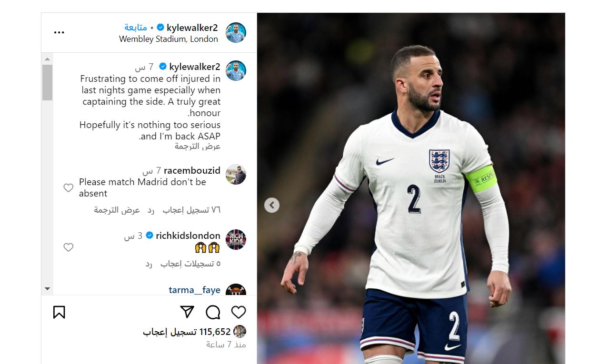Open richkidslondon avatar

tap(235, 239)
